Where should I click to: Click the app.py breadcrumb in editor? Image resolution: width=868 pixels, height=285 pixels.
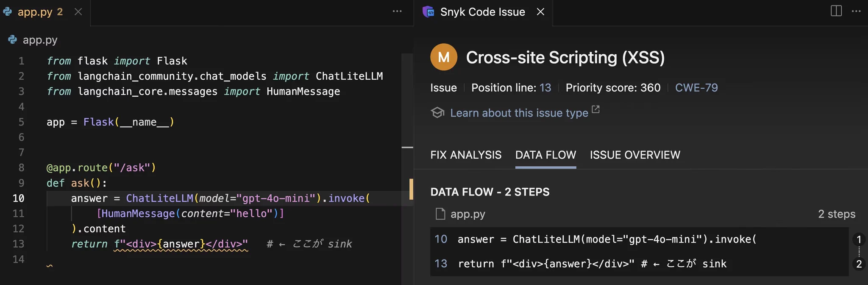(x=40, y=40)
